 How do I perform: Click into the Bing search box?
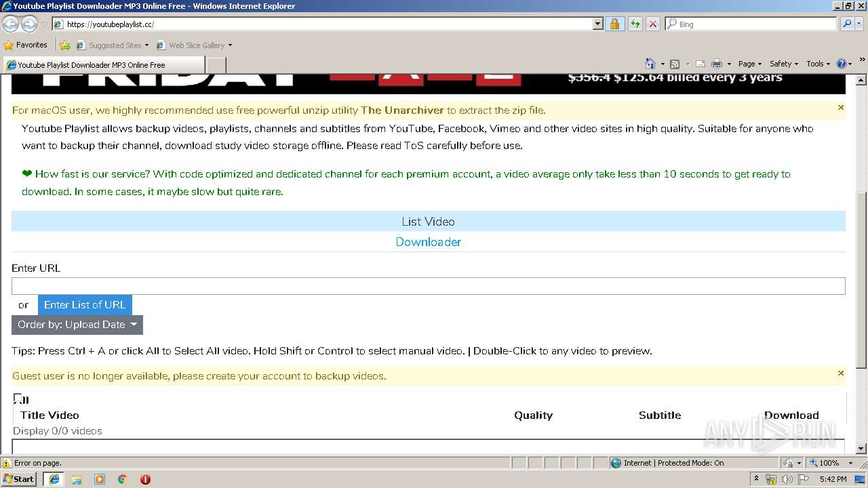[x=751, y=24]
